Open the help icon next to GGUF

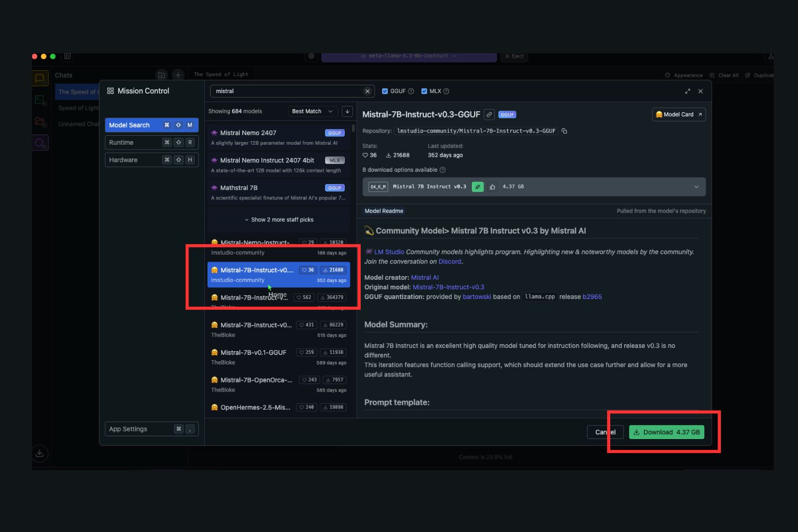tap(411, 91)
